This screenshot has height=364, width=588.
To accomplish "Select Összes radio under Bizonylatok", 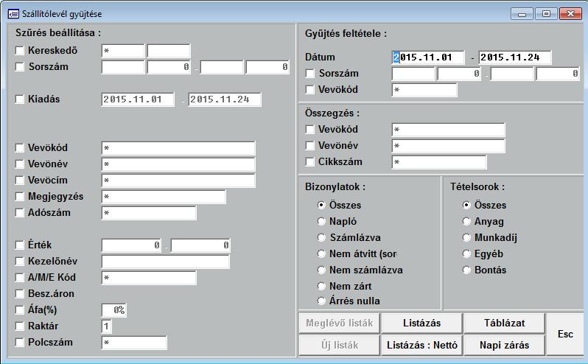I will click(321, 205).
